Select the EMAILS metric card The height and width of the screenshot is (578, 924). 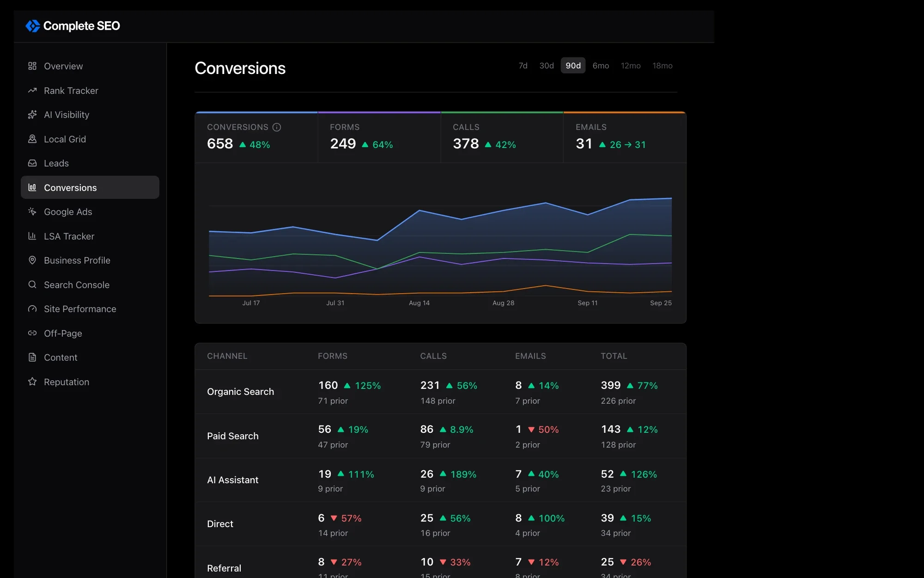pyautogui.click(x=625, y=137)
